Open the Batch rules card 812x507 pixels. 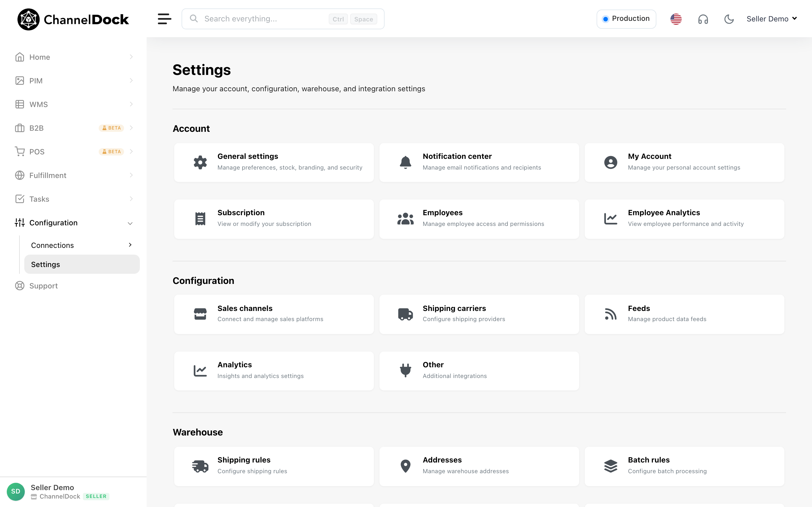(684, 466)
